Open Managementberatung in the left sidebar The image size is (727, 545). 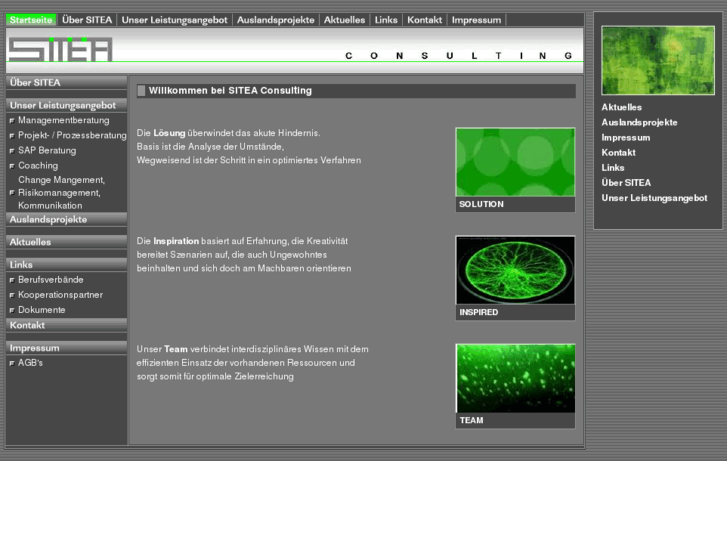[64, 120]
